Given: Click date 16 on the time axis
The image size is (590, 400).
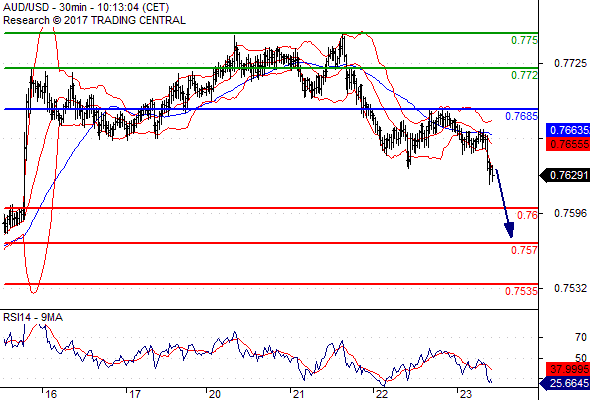Looking at the screenshot, I should [x=51, y=394].
